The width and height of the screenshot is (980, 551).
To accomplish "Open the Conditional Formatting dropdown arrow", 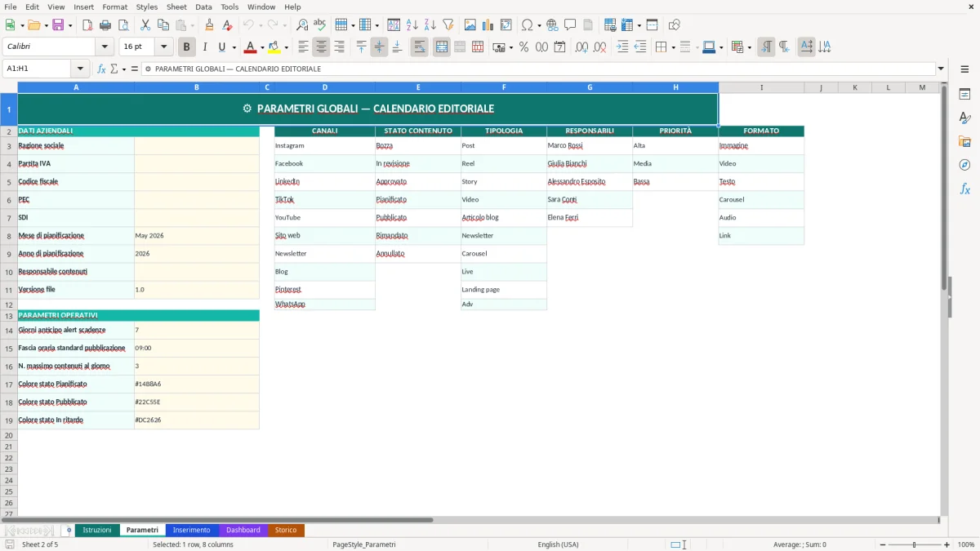I will pyautogui.click(x=749, y=47).
